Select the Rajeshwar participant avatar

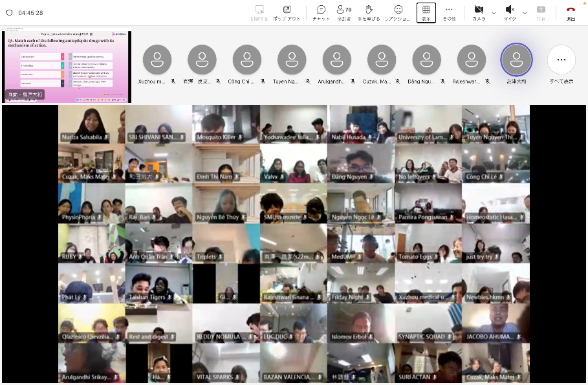coord(472,60)
